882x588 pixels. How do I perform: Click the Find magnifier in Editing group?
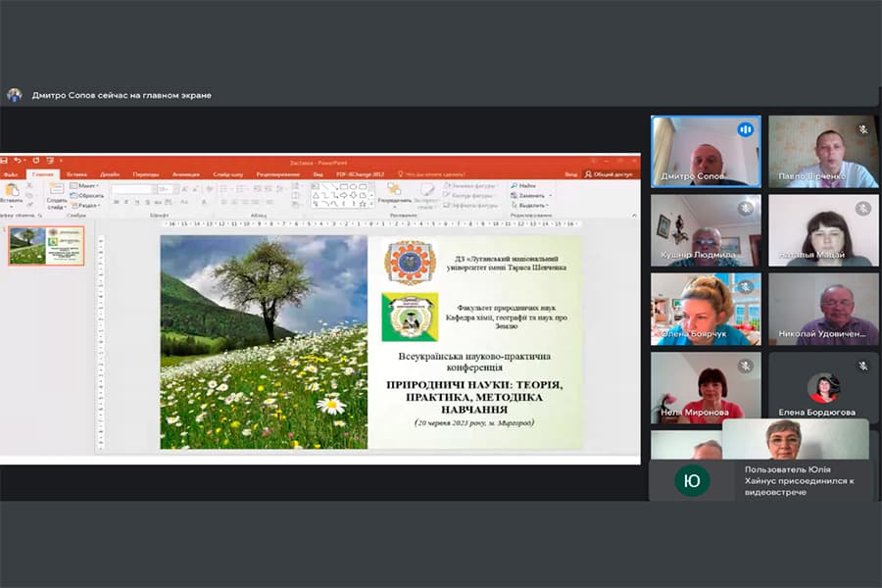coord(513,185)
